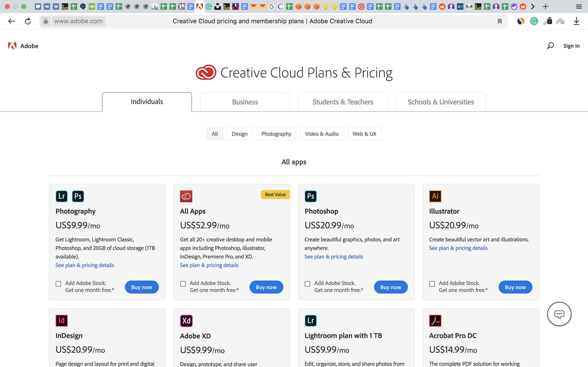Check Add Adobe Stock on the Photoshop card
588x367 pixels.
pyautogui.click(x=308, y=284)
